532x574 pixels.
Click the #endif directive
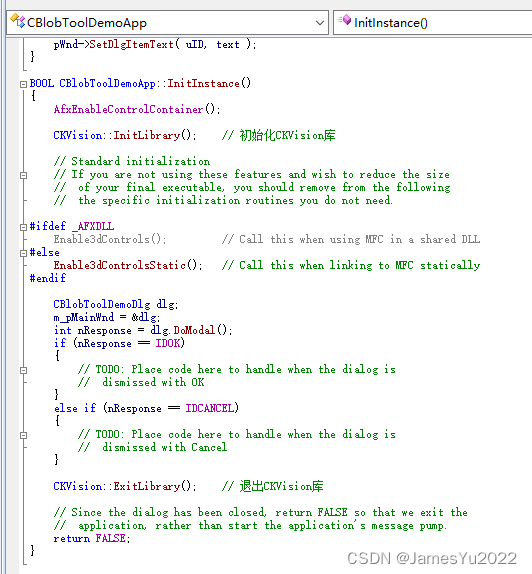click(x=48, y=278)
